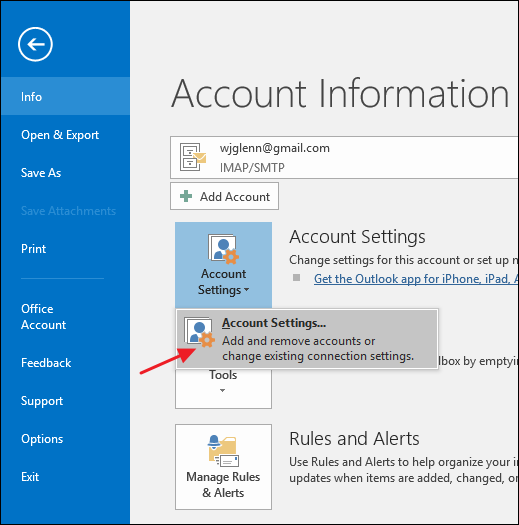Click the person-gear icon in Account Settings... menu entry
Screen dimensions: 519x525
[x=199, y=332]
